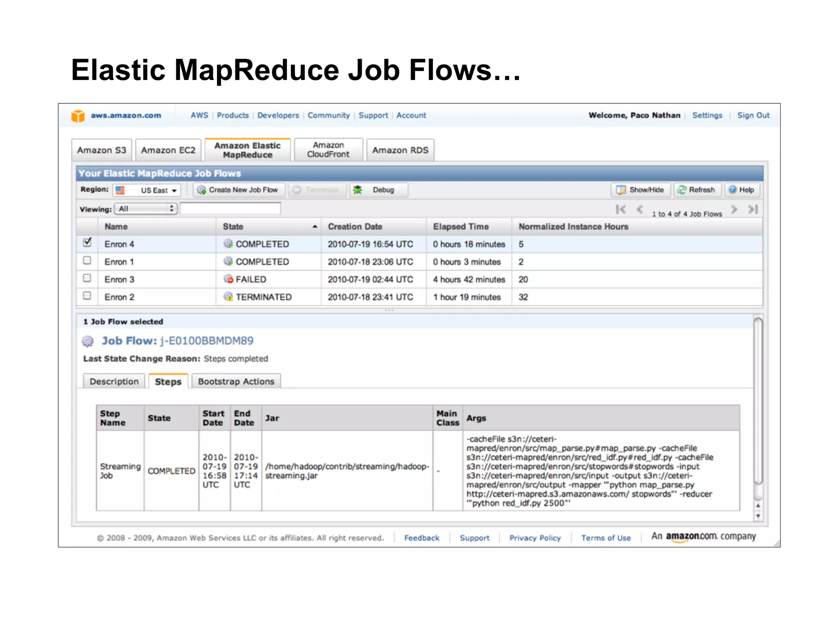
Task: Click the Enron 1 COMPLETED status icon
Action: 228,261
